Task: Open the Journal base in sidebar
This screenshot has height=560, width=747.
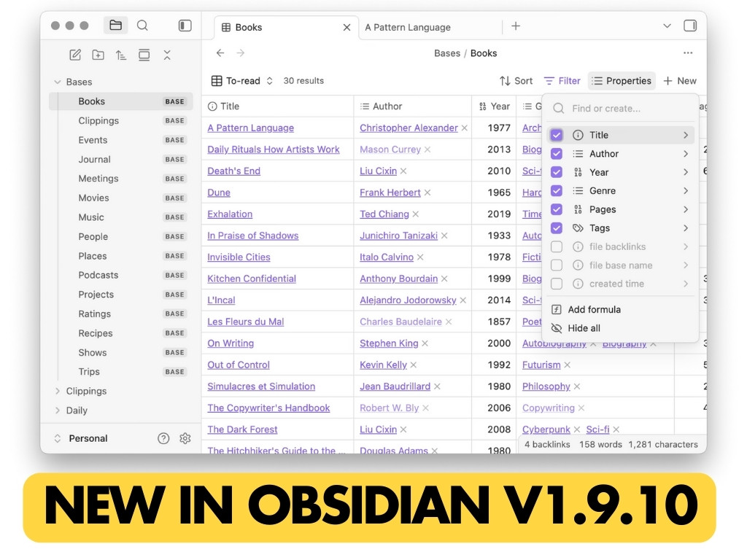Action: pyautogui.click(x=120, y=159)
